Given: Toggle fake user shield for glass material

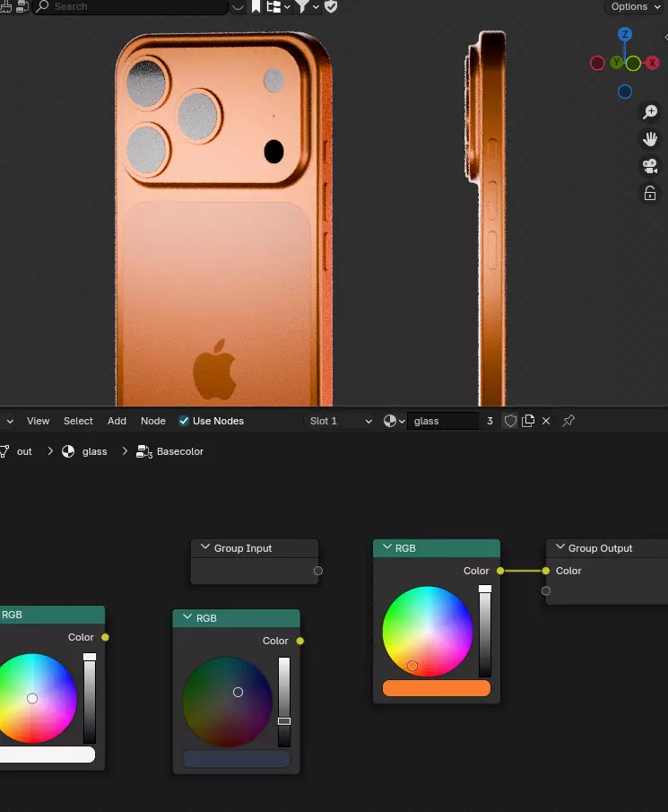Looking at the screenshot, I should click(510, 421).
